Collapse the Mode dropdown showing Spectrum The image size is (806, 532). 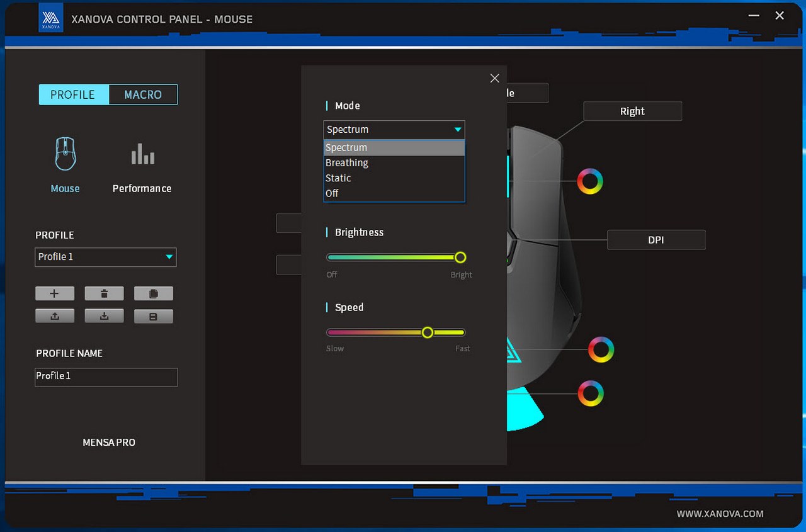[394, 130]
